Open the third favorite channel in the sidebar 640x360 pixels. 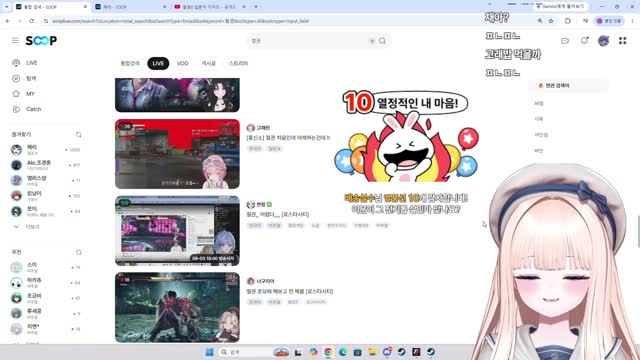46,180
